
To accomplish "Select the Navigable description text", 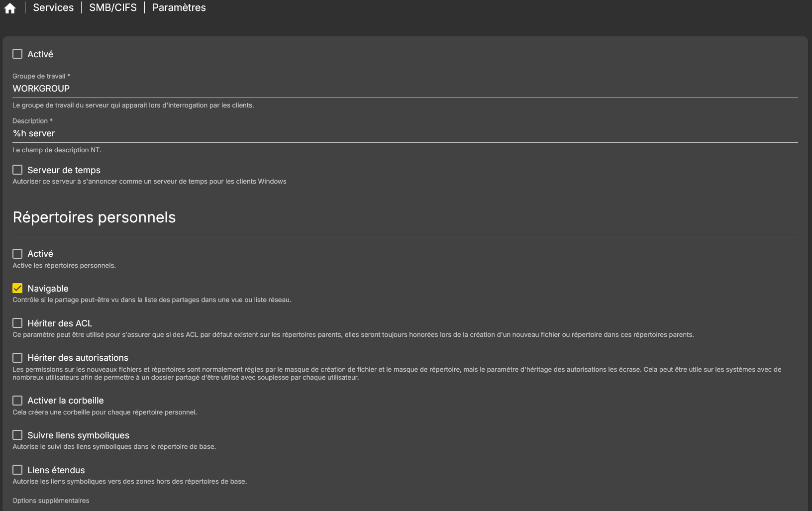I will (152, 300).
